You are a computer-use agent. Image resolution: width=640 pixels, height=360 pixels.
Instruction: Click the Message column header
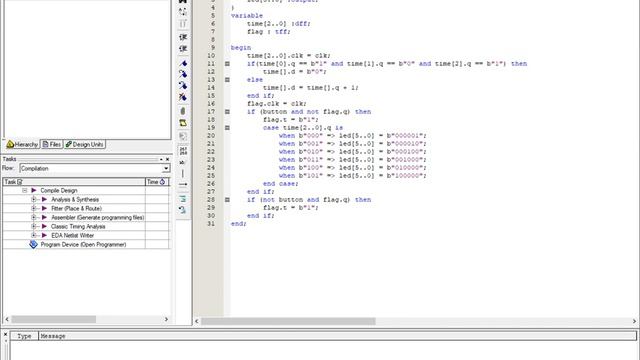[x=338, y=336]
